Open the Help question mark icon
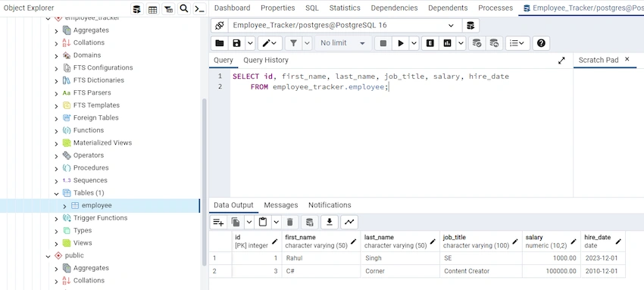 click(x=541, y=43)
